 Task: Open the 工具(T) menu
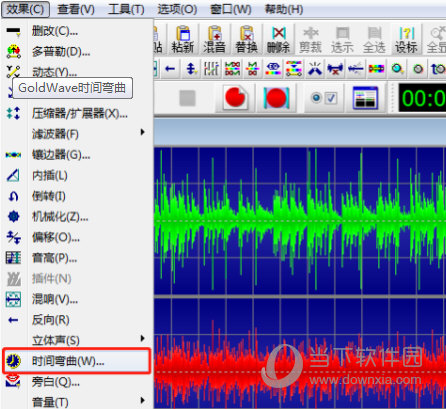pyautogui.click(x=126, y=9)
